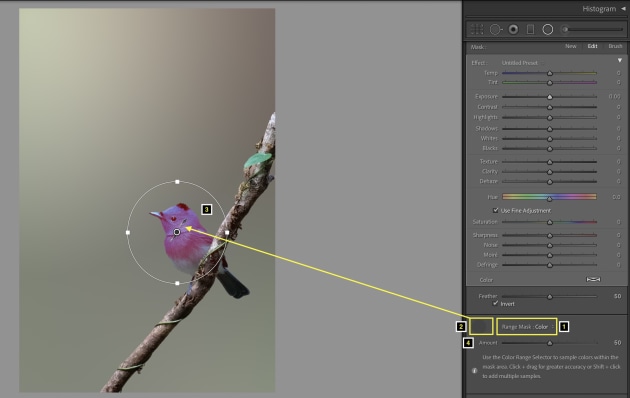Click the Moiré slider handle
The image size is (630, 398).
(x=550, y=255)
